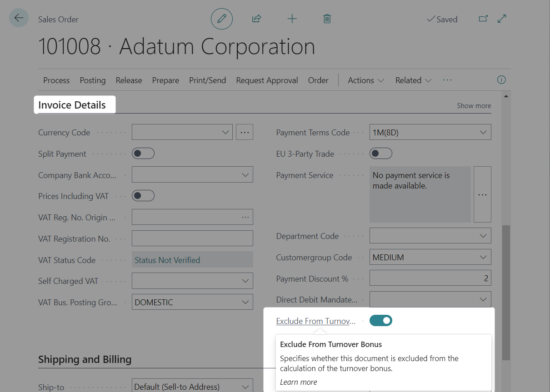The height and width of the screenshot is (392, 550).
Task: Open the Request Approval menu
Action: pyautogui.click(x=267, y=80)
